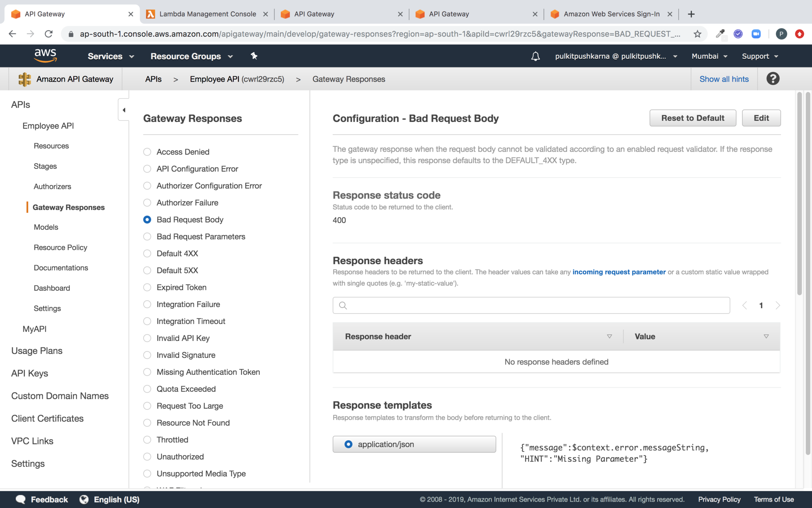Click the pin shortcut icon in navbar
Screen dimensions: 812x508
click(x=254, y=56)
